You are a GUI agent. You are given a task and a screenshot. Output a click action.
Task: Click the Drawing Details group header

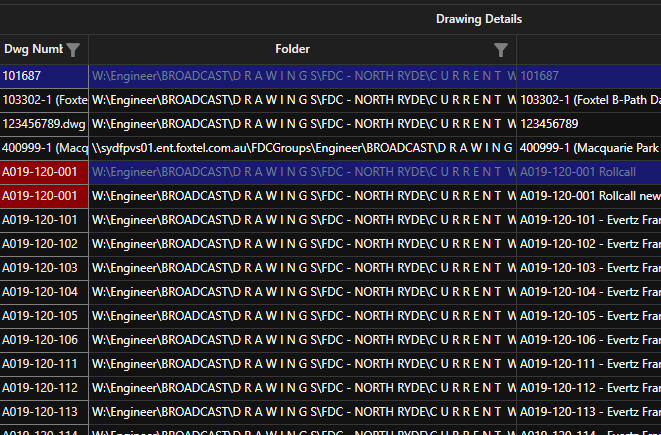pyautogui.click(x=478, y=19)
